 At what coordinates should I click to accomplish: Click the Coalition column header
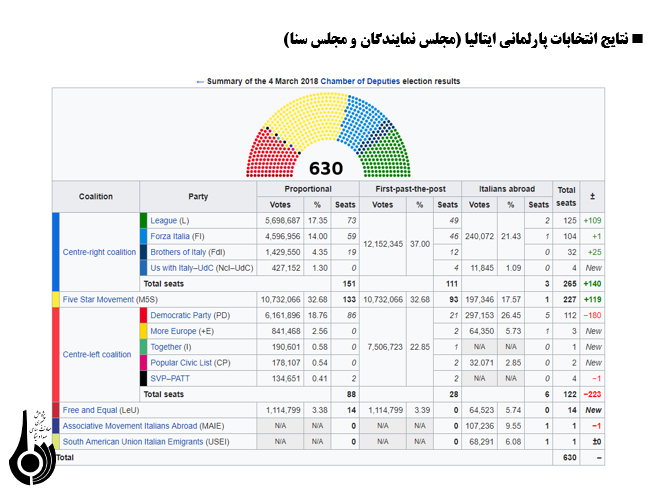(x=96, y=197)
